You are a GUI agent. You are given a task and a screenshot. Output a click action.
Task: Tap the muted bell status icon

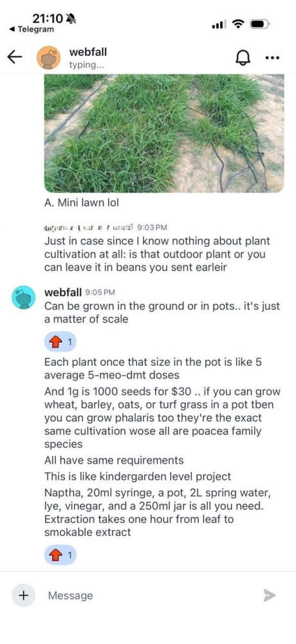[x=71, y=18]
